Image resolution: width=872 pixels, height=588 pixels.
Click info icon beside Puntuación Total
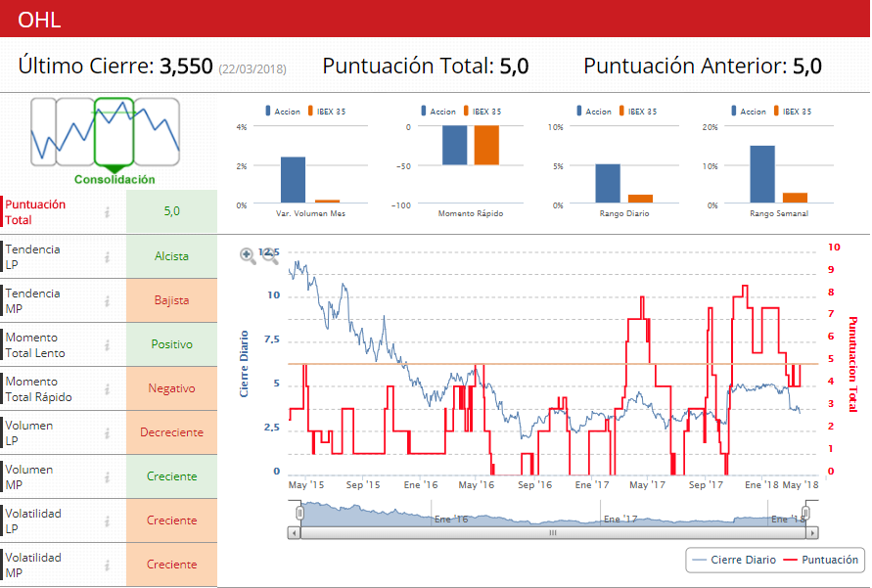click(x=107, y=211)
